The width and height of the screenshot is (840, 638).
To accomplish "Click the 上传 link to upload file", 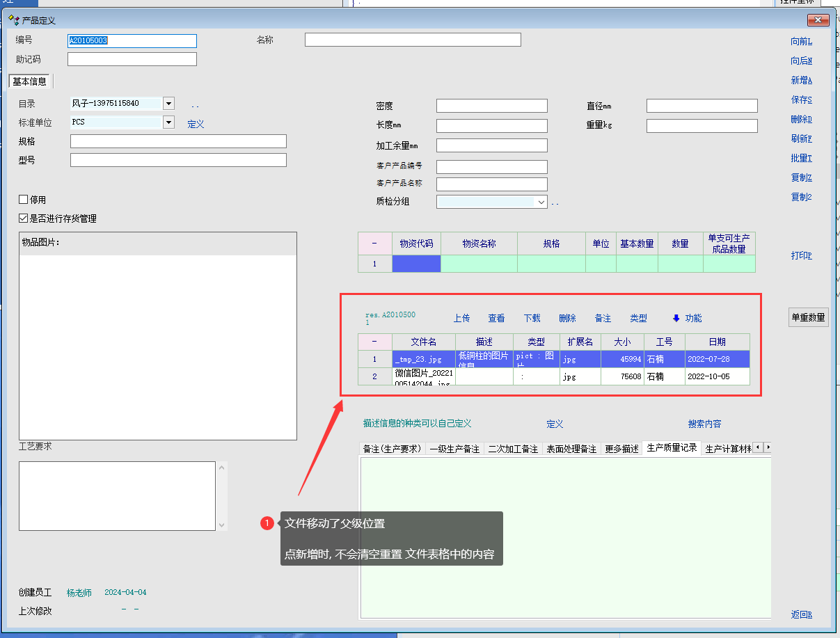I will (x=461, y=318).
